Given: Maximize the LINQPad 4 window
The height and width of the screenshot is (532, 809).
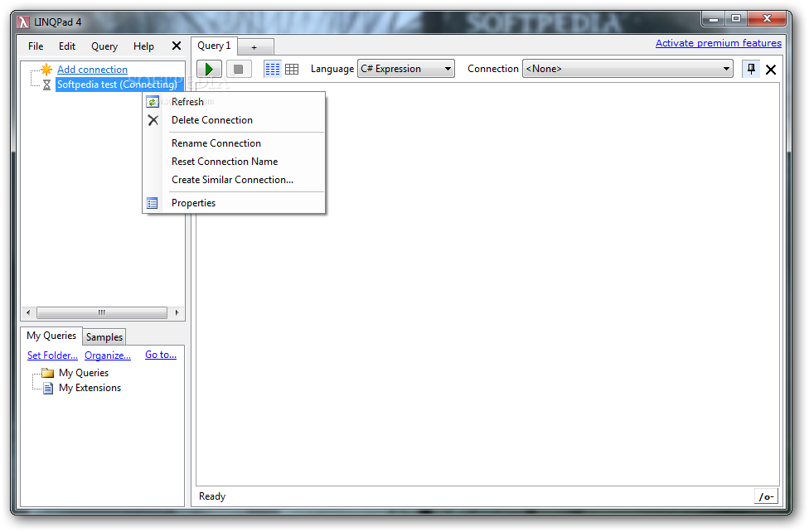Looking at the screenshot, I should (x=736, y=19).
